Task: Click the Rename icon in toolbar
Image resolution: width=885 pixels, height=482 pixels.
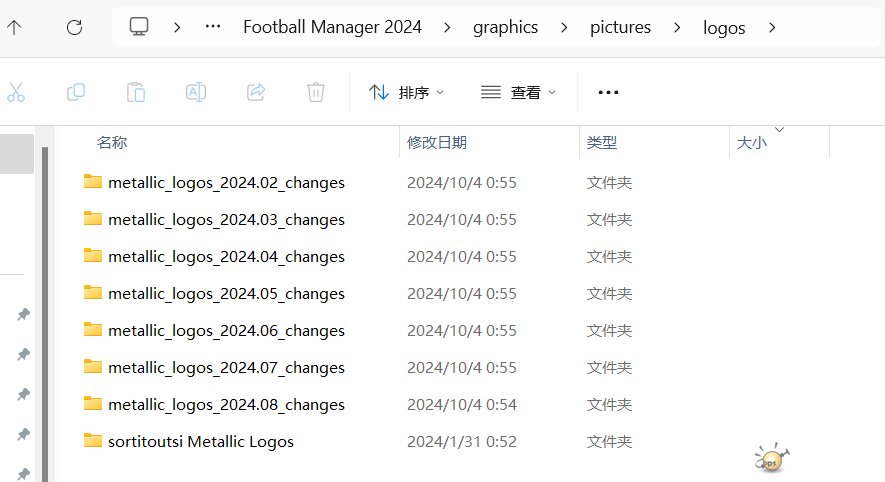Action: click(196, 92)
